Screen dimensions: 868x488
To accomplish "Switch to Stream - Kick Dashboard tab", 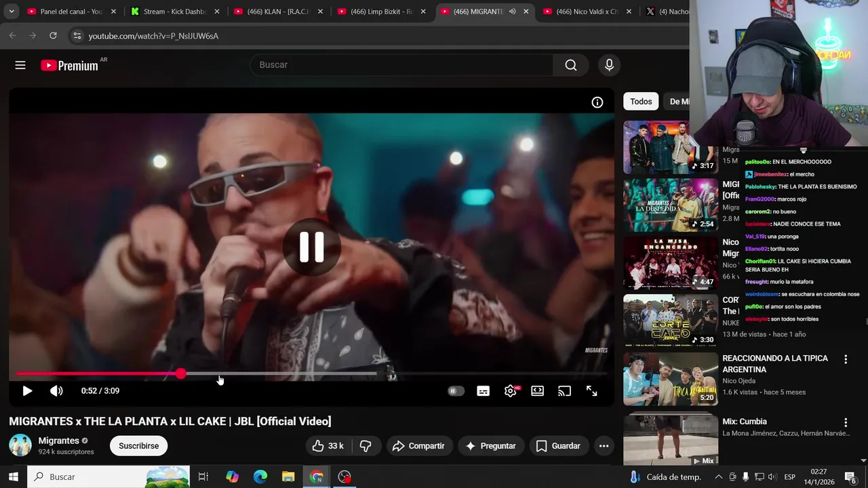I will (x=174, y=12).
